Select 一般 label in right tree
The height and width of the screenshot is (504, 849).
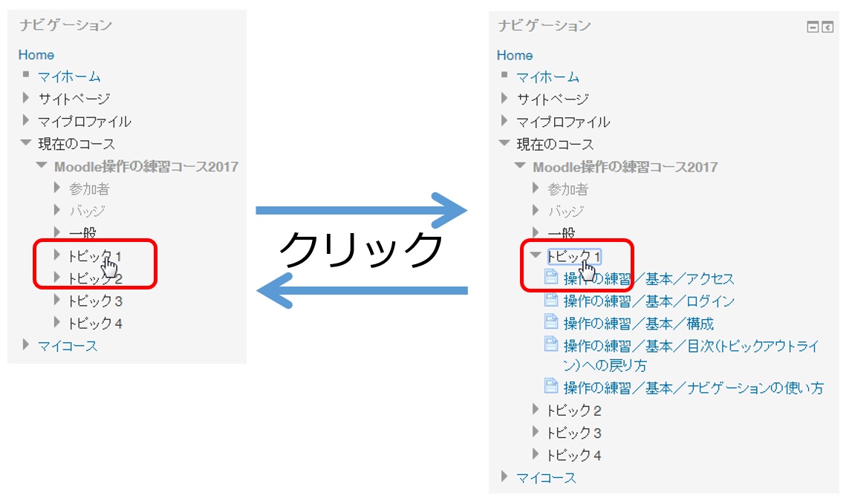pos(561,234)
